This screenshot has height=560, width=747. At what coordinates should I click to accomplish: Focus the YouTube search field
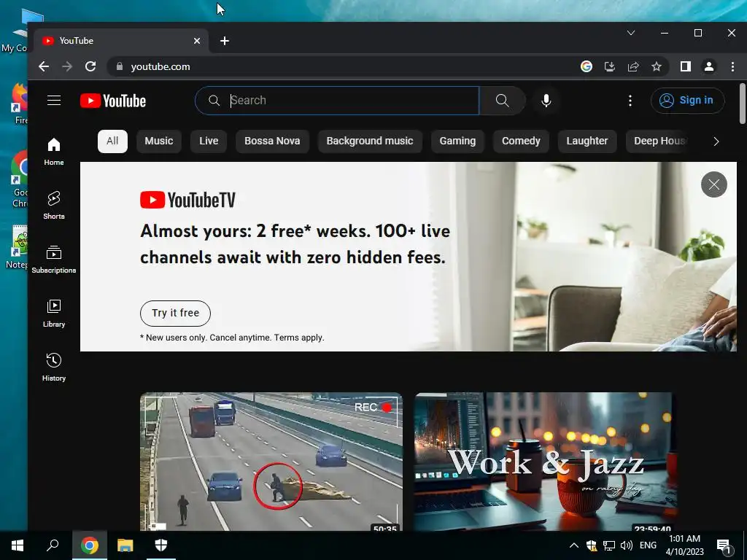pos(337,101)
